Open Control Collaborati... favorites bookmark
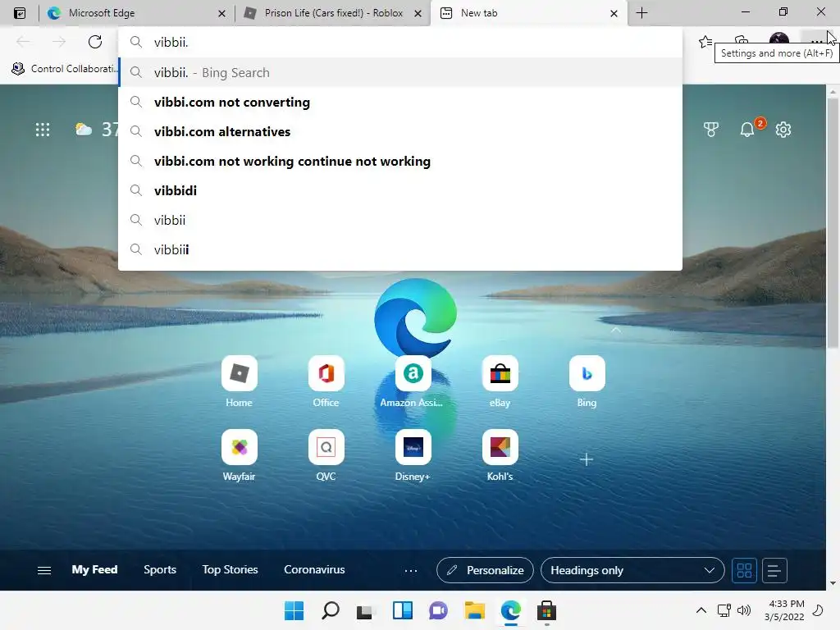This screenshot has width=840, height=630. (x=63, y=69)
